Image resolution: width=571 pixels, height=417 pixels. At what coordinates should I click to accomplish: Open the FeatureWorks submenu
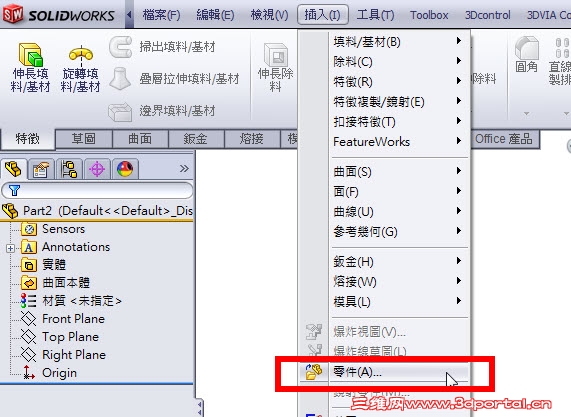coord(399,142)
